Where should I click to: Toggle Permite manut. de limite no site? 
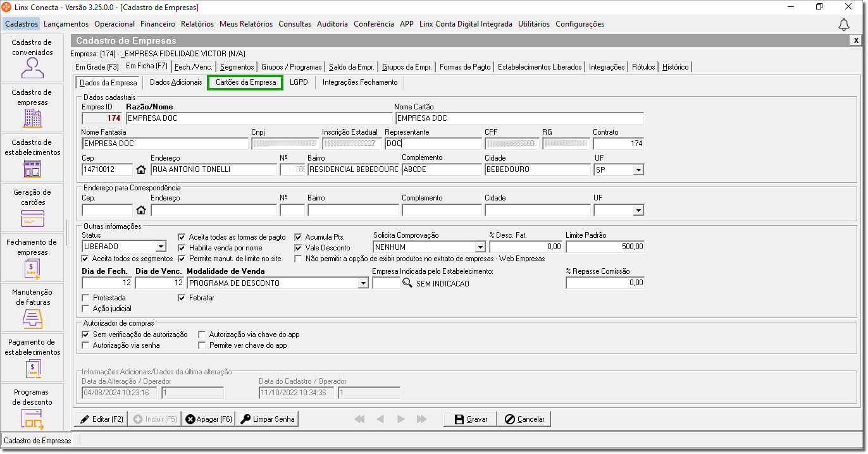[x=182, y=259]
